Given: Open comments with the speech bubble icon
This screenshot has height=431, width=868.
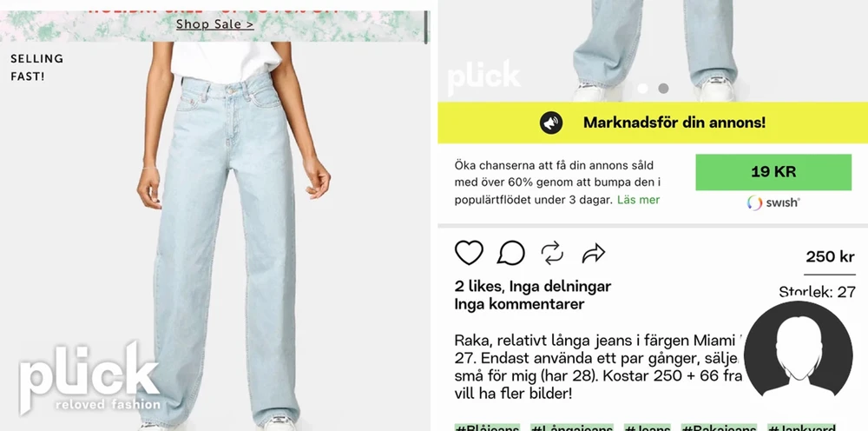Looking at the screenshot, I should coord(510,253).
